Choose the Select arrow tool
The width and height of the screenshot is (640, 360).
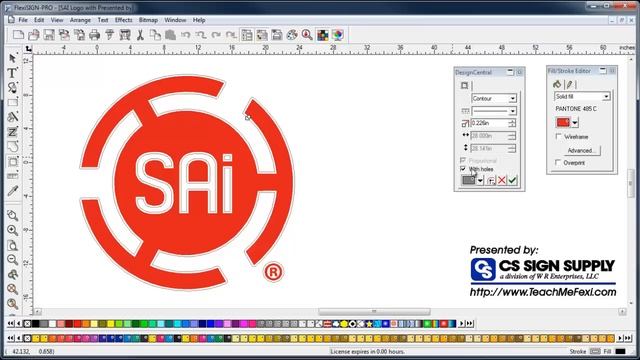coord(13,58)
